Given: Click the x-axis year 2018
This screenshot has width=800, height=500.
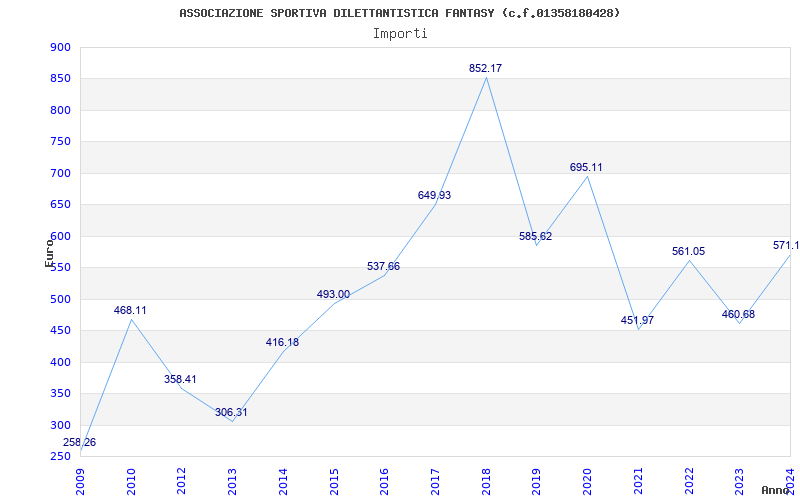Looking at the screenshot, I should [x=486, y=482].
